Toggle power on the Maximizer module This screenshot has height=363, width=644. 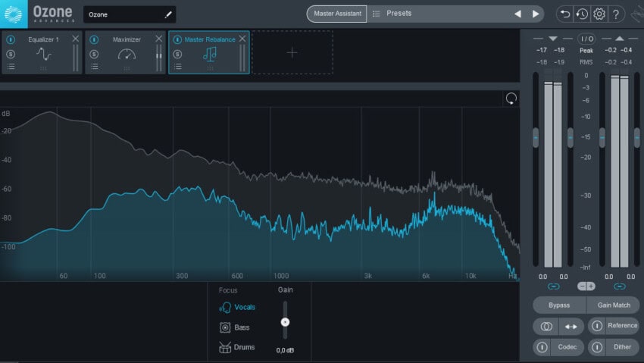pos(94,39)
